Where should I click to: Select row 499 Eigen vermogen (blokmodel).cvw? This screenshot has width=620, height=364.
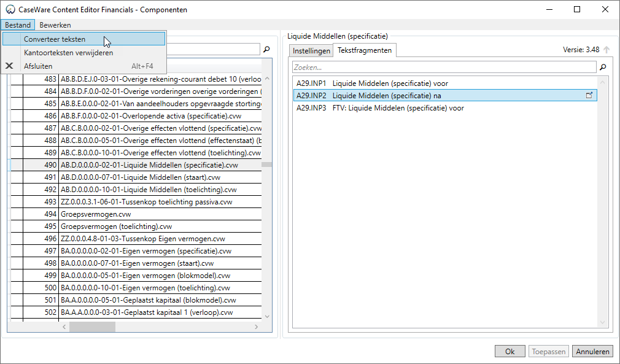(136, 275)
